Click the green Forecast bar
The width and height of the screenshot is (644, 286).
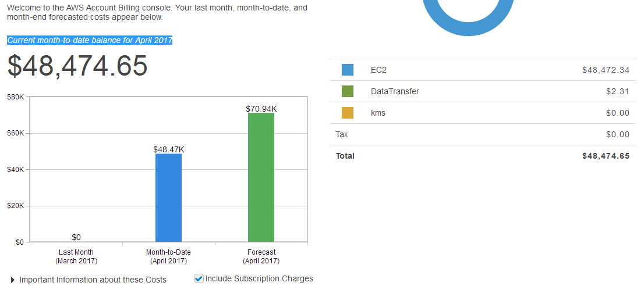tap(261, 177)
